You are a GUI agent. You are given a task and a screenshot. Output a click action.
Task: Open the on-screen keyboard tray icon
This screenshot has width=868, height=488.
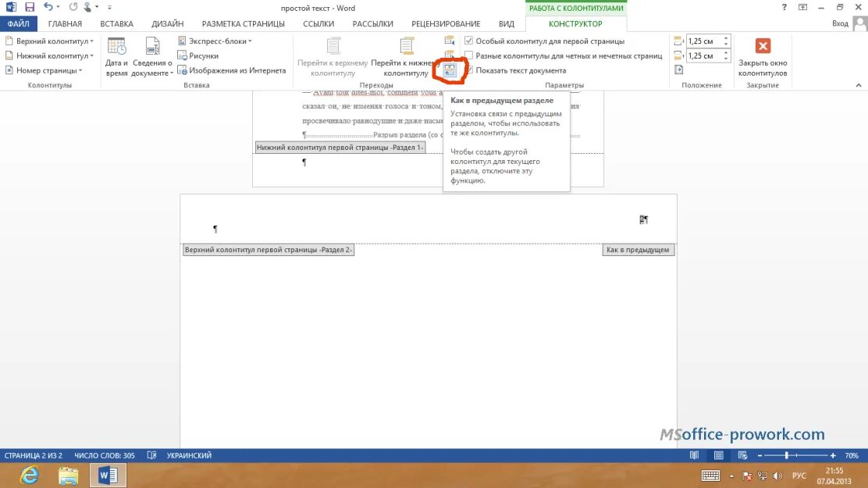710,476
